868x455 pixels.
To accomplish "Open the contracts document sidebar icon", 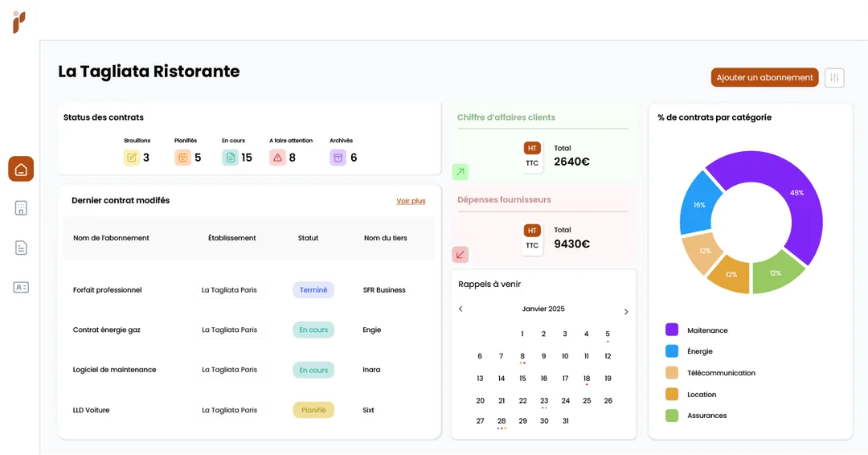I will pyautogui.click(x=21, y=248).
